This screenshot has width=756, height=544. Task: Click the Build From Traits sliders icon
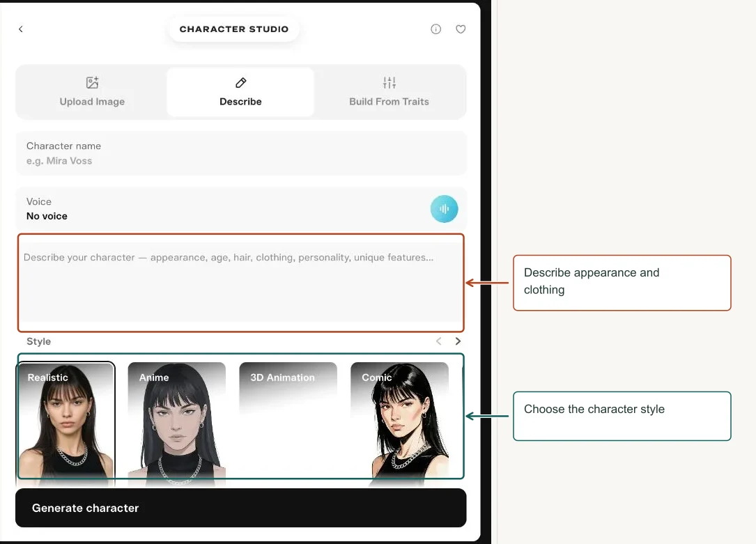(389, 83)
